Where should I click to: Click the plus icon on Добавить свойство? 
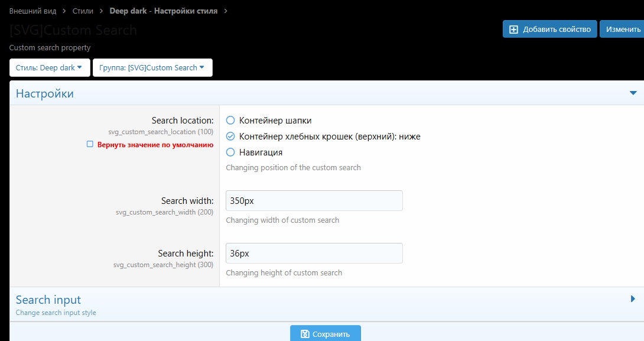tap(513, 30)
